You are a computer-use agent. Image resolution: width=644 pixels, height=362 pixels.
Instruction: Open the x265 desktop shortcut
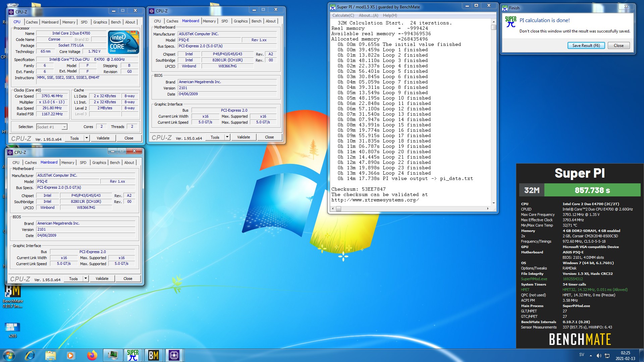(12, 329)
